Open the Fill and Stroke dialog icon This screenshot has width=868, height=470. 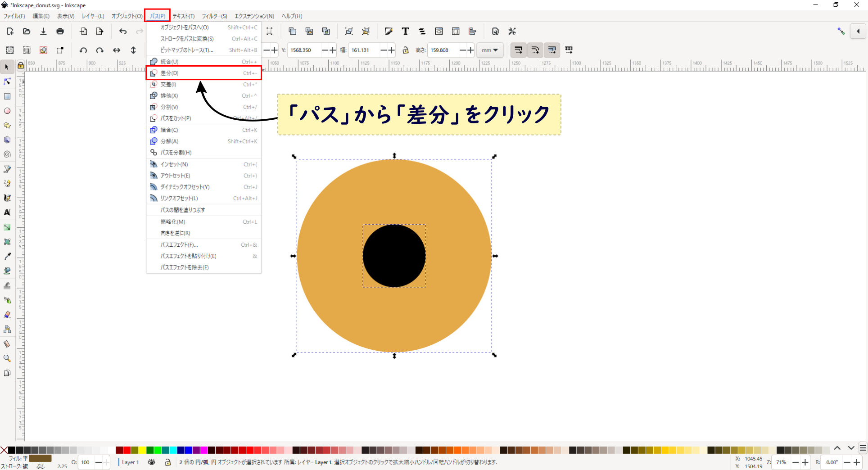tap(388, 31)
